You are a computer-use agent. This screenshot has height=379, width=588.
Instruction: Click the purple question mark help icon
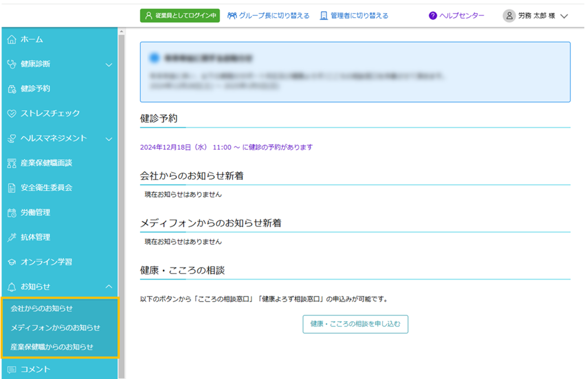click(433, 16)
